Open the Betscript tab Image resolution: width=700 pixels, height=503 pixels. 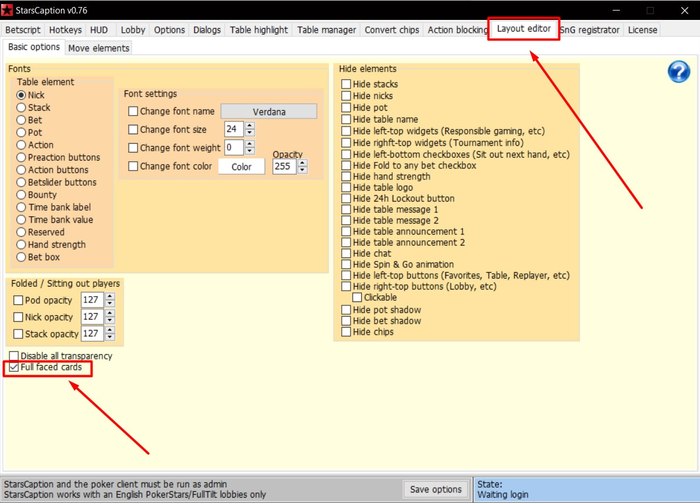pos(23,30)
